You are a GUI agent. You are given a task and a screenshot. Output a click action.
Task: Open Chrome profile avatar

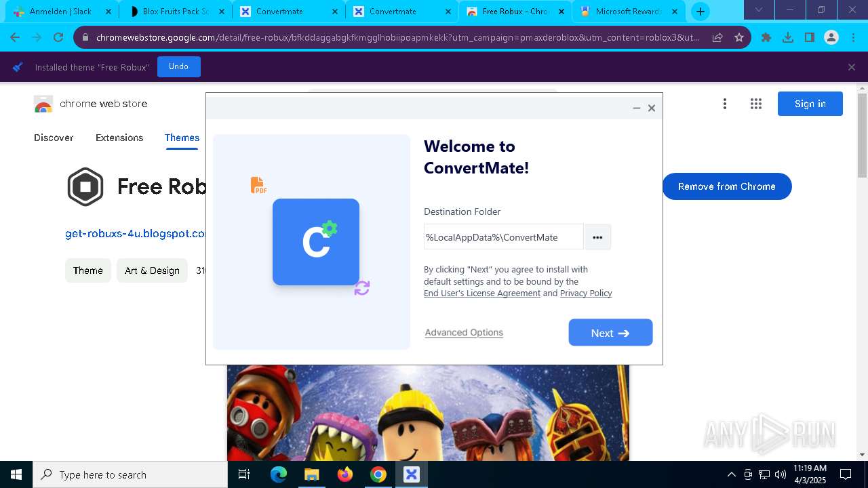coord(831,37)
